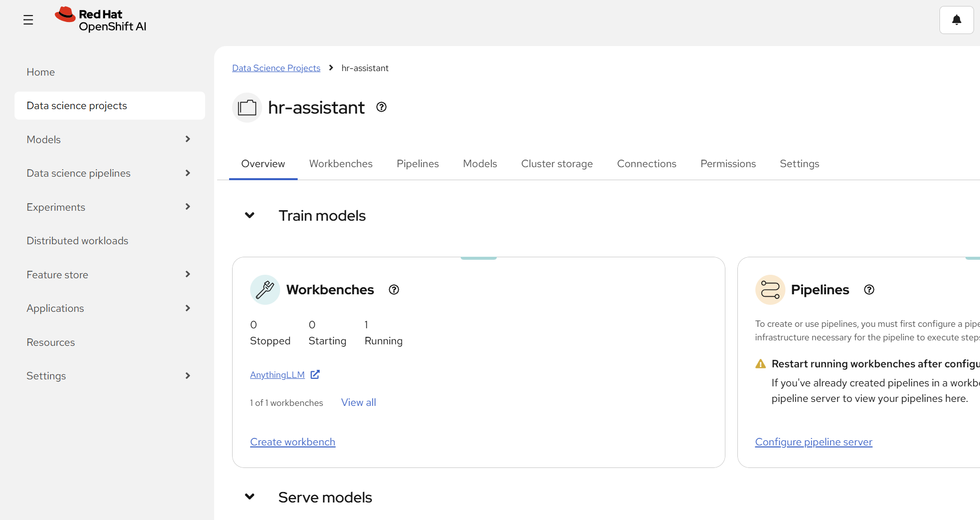Open help for the Pipelines card
The image size is (980, 520).
point(868,289)
